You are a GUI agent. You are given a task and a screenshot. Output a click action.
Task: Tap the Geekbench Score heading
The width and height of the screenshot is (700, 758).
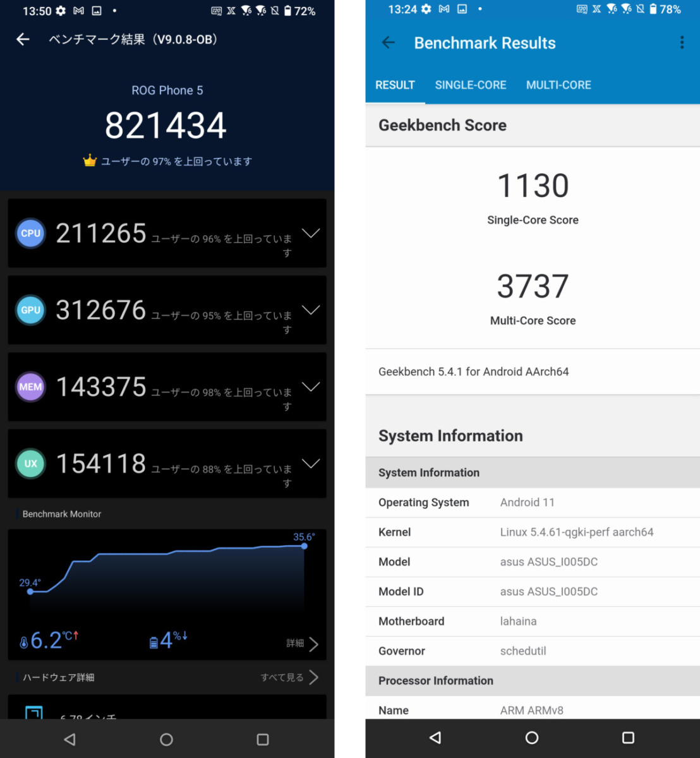pyautogui.click(x=442, y=125)
